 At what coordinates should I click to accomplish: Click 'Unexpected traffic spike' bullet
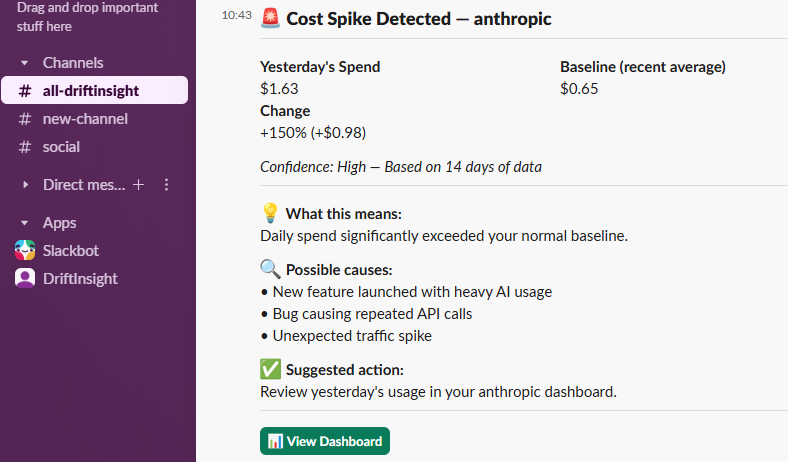[x=352, y=336]
